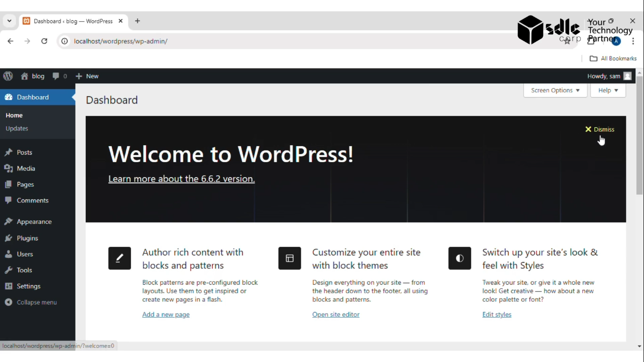
Task: Dismiss the Welcome to WordPress panel
Action: 600,129
